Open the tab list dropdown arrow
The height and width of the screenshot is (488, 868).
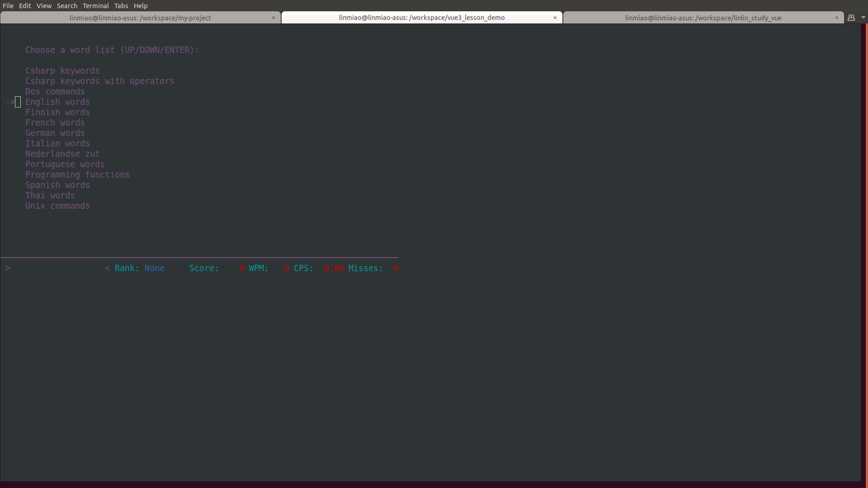[x=863, y=18]
